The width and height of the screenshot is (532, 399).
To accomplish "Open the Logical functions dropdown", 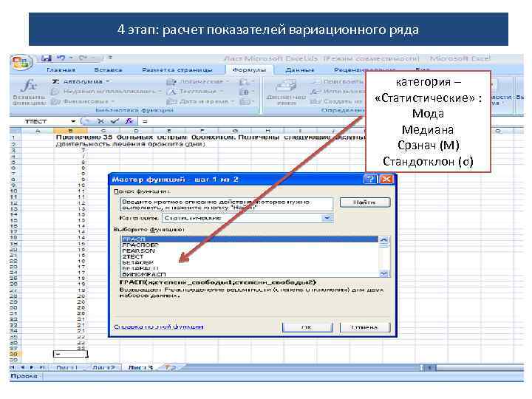I will tap(198, 82).
